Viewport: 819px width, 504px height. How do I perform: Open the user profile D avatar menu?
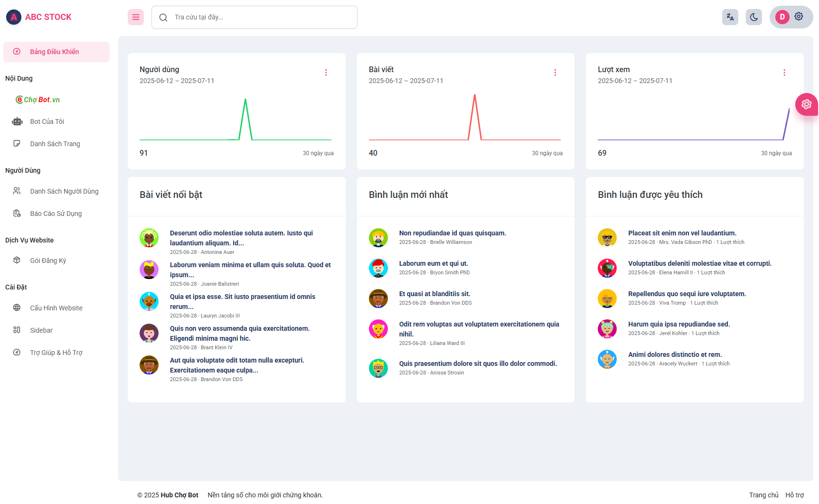coord(782,17)
